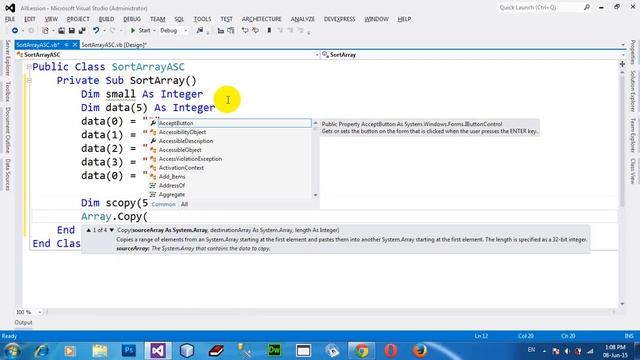Undo the last edit with Undo icon

point(96,31)
